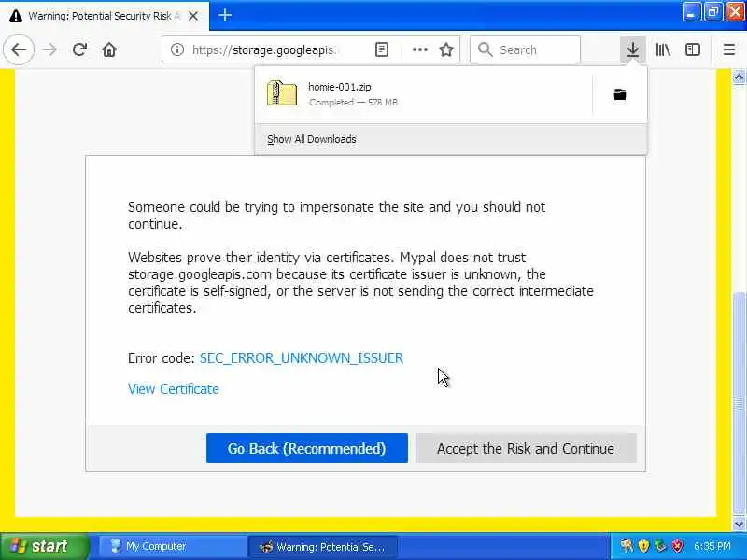
Task: Click into the Search box
Action: click(525, 49)
